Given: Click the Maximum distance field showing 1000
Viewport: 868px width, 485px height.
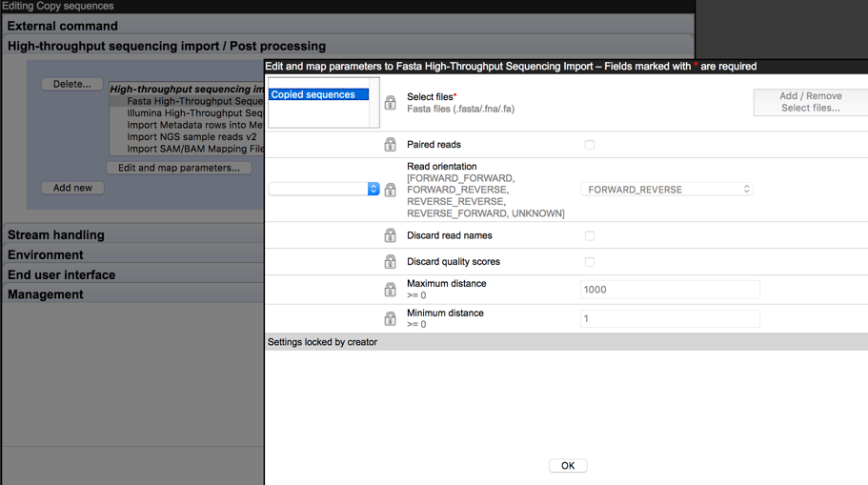Looking at the screenshot, I should tap(670, 290).
